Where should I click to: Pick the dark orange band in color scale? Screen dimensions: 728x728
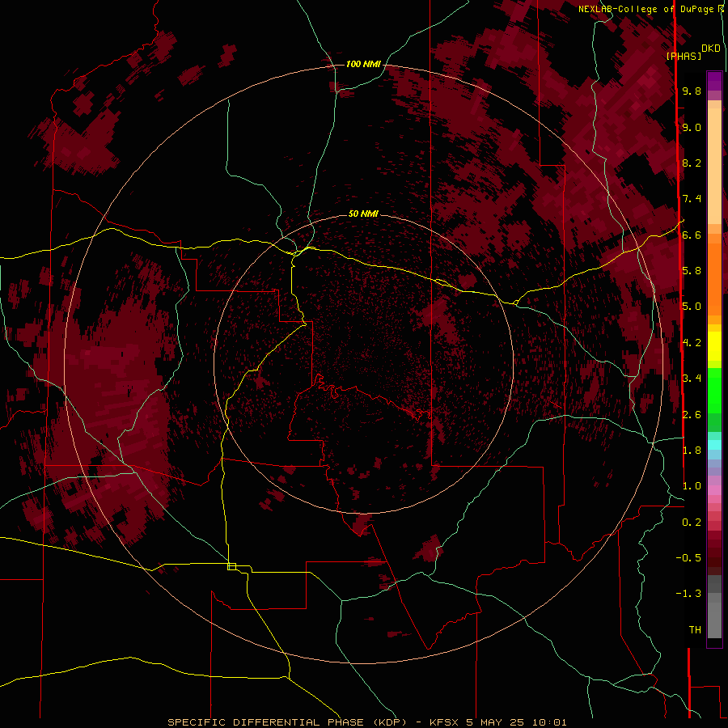coord(714,280)
